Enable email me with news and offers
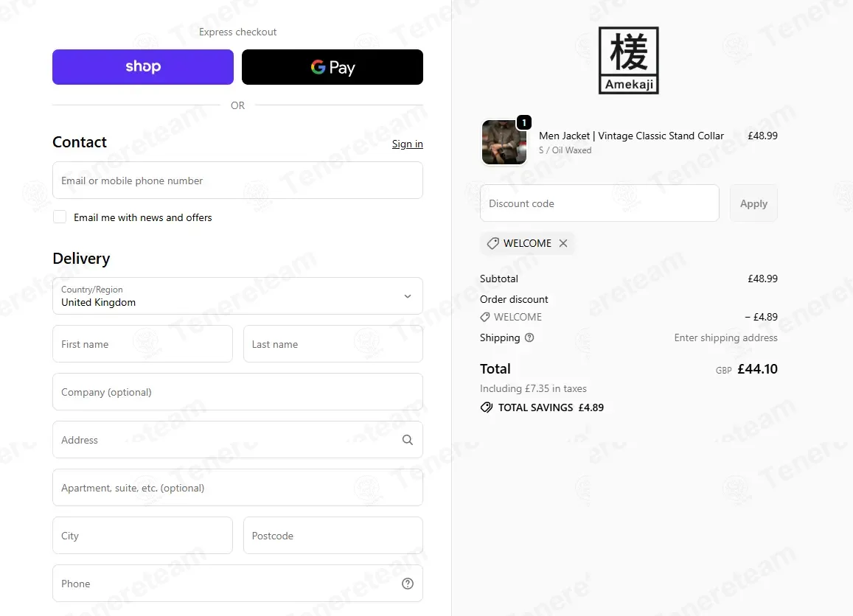The width and height of the screenshot is (853, 616). (60, 217)
